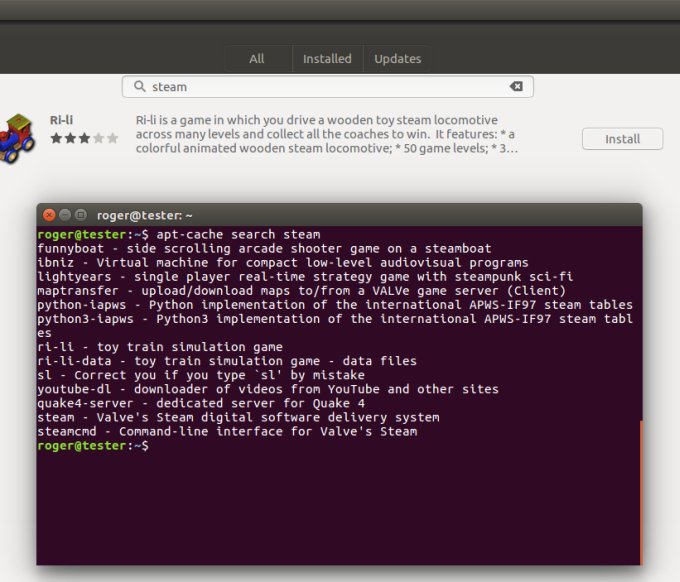
Task: Open the Updates tab
Action: (x=397, y=59)
